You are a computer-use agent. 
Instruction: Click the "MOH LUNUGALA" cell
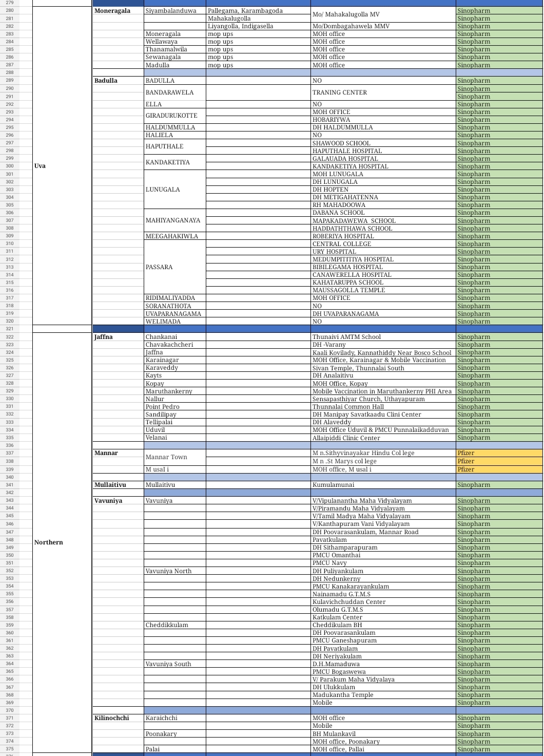pos(383,174)
